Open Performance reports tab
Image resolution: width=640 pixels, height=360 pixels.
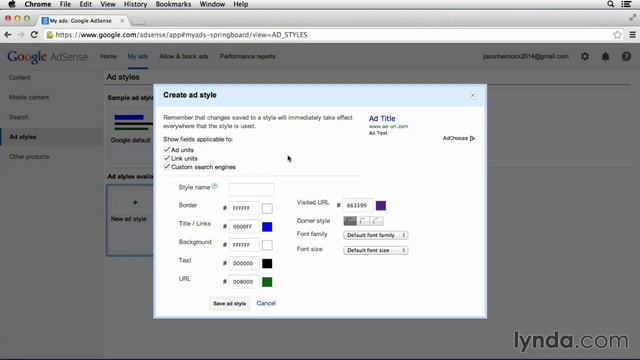pyautogui.click(x=247, y=56)
